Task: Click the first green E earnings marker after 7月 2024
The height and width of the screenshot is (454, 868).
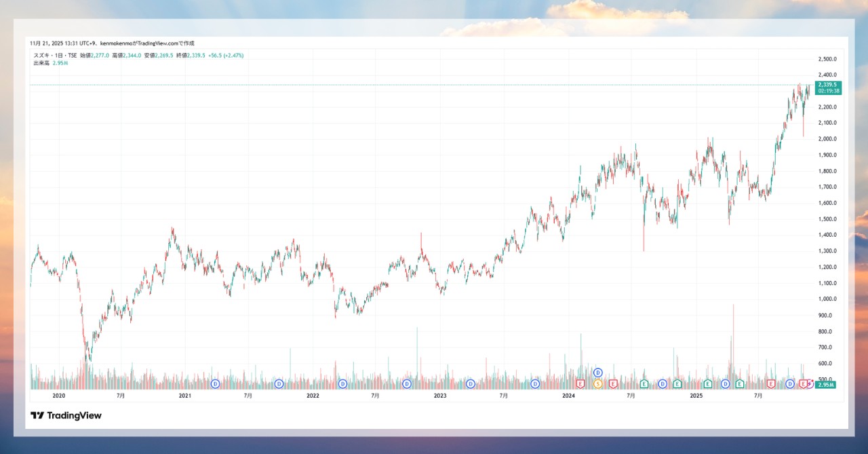Action: 644,384
